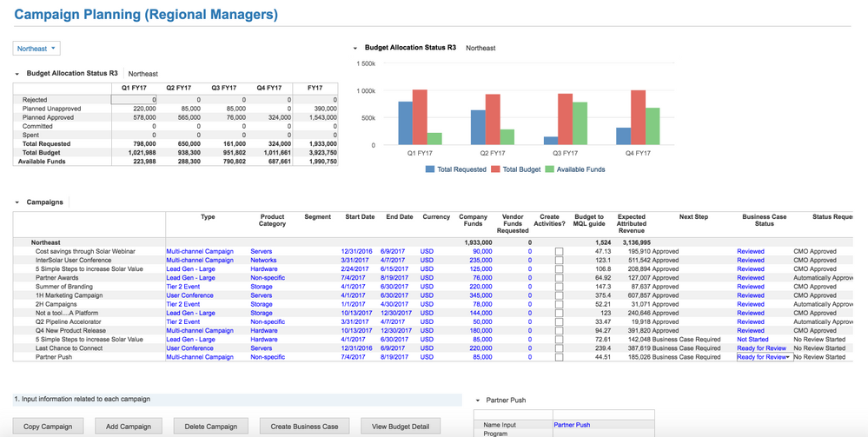
Task: Collapse the Budget Allocation Status R3 chart
Action: pos(355,49)
